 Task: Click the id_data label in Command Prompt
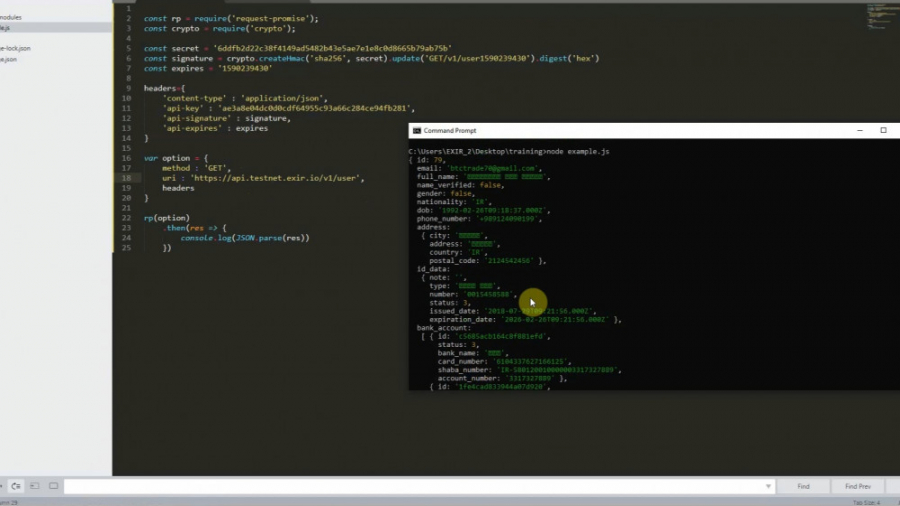coord(433,269)
